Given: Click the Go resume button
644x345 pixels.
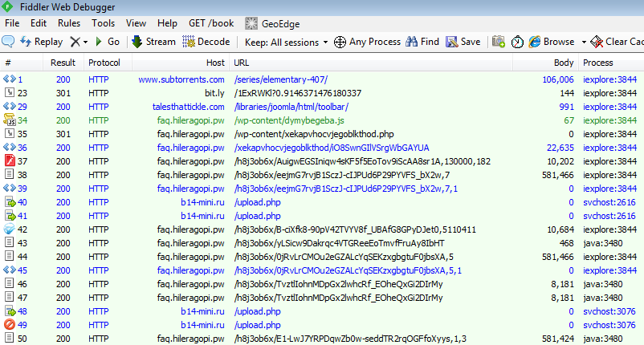Looking at the screenshot, I should pyautogui.click(x=108, y=42).
